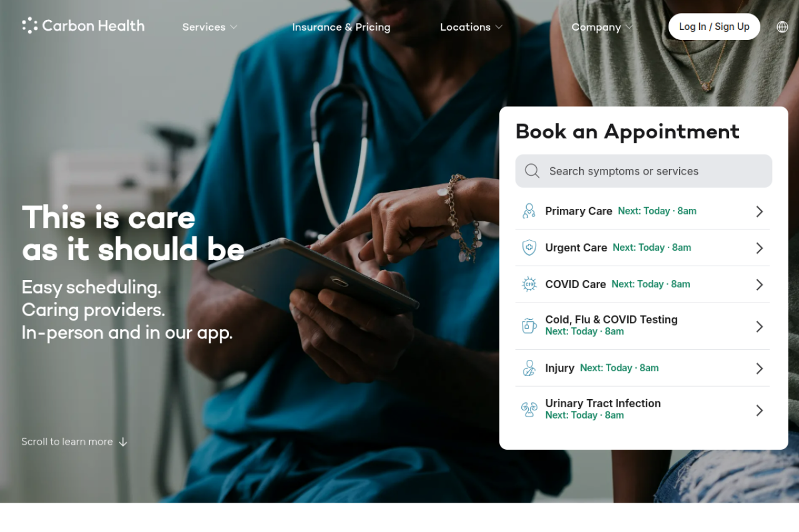The width and height of the screenshot is (799, 532).
Task: Focus the Search symptoms or services field
Action: coord(644,171)
